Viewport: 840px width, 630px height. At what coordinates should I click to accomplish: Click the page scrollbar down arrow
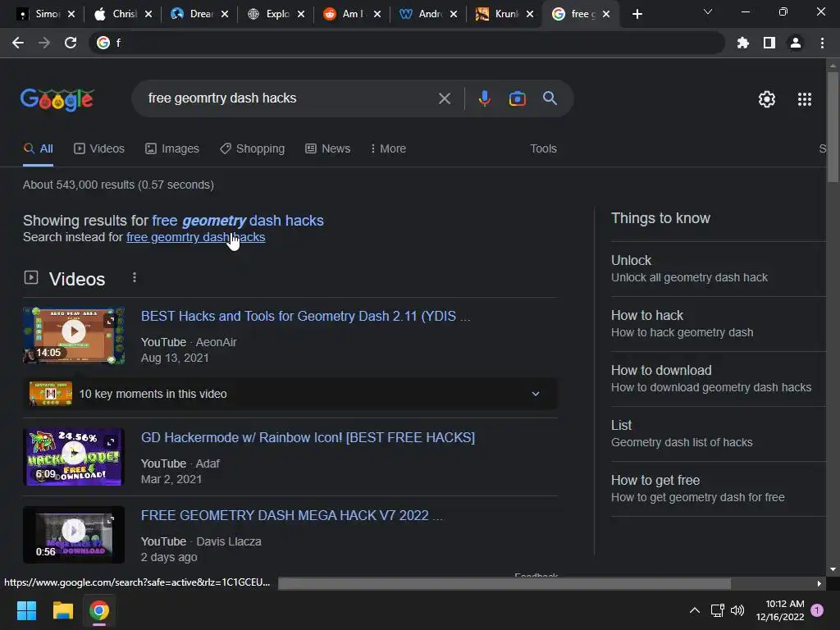pos(833,570)
